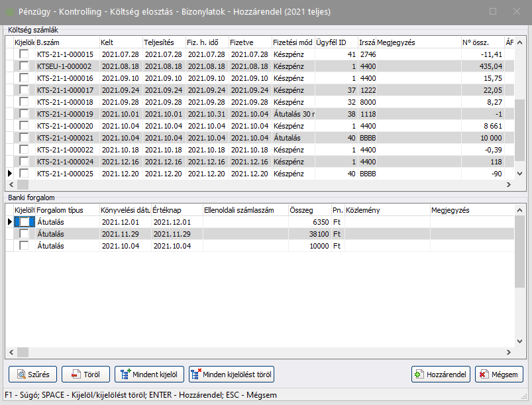532x405 pixels.
Task: Mark the checkbox of KTSEU-1-000002 row
Action: coord(25,66)
